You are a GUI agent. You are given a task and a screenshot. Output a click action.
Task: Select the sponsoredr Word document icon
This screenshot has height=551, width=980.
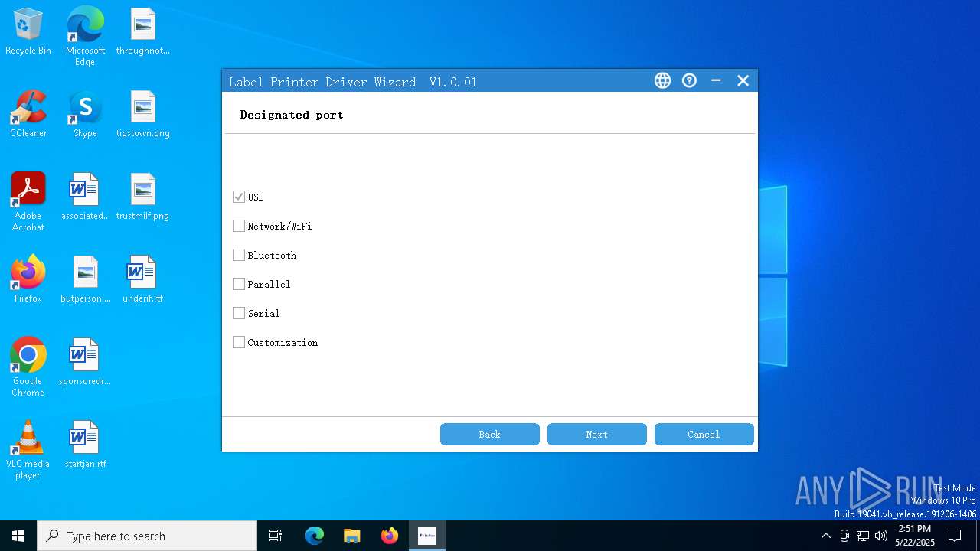(85, 363)
